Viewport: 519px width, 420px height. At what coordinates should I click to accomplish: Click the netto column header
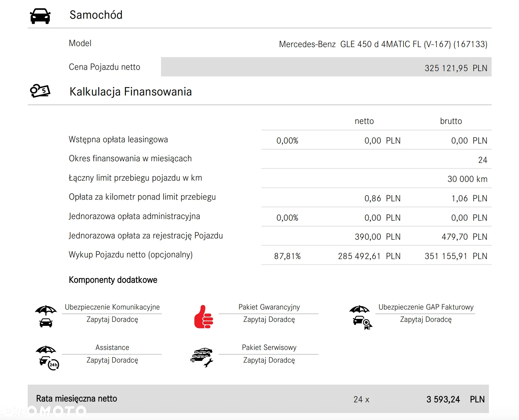364,121
